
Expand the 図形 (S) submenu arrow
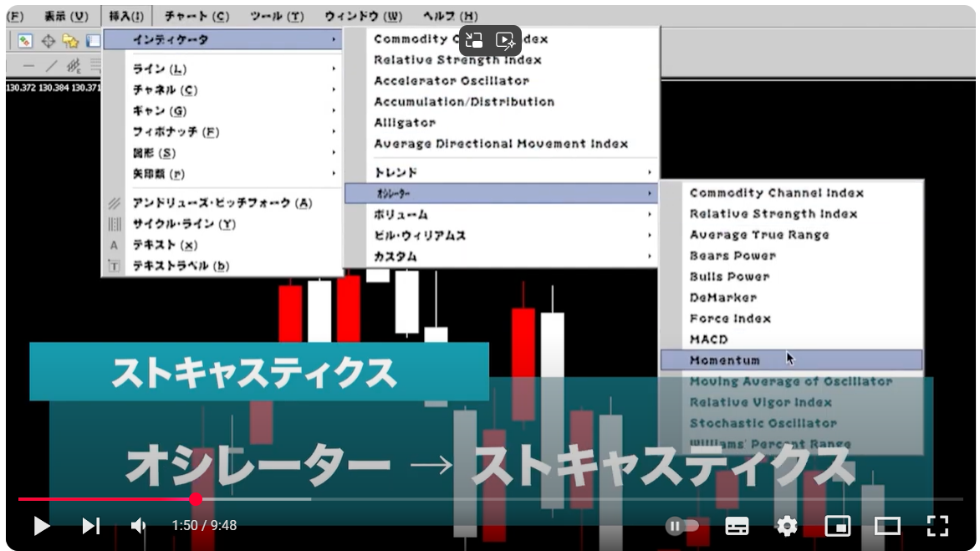pyautogui.click(x=334, y=152)
